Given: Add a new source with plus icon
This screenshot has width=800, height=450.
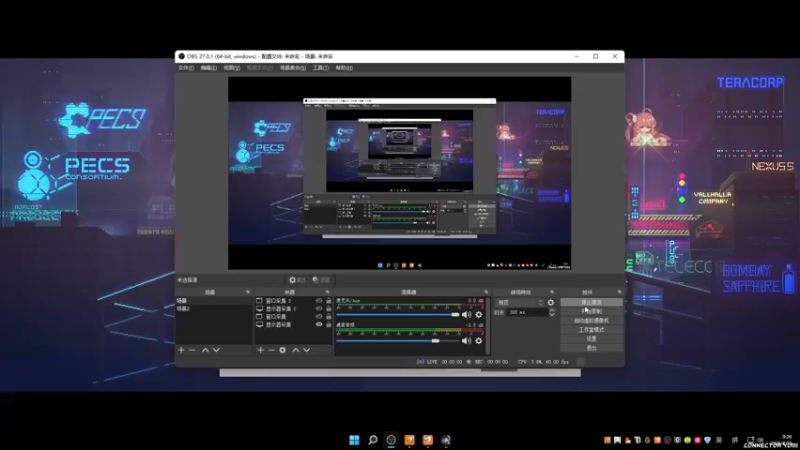Looking at the screenshot, I should click(261, 350).
